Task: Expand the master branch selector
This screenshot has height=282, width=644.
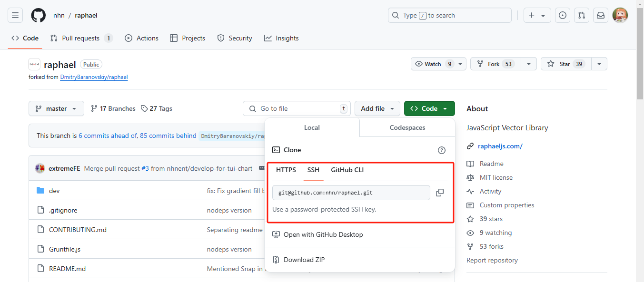Action: [x=56, y=108]
